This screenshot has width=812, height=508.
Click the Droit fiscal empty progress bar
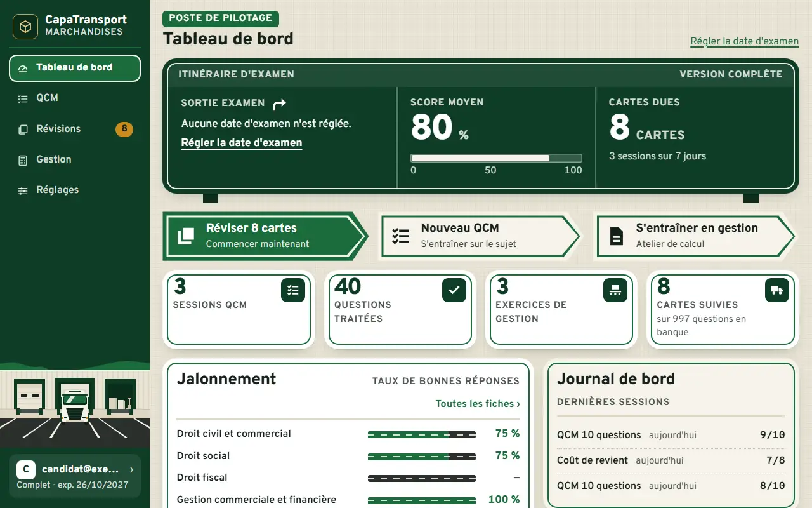click(422, 478)
